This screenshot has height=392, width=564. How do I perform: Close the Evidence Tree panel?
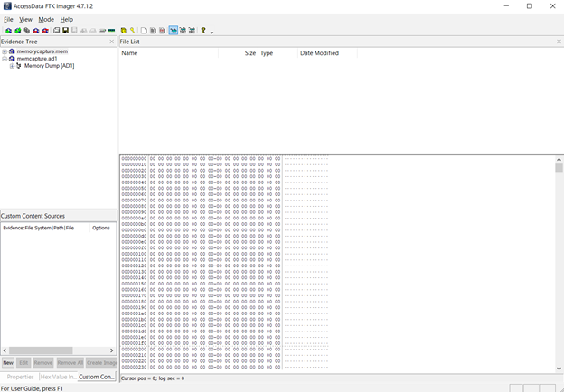click(112, 42)
